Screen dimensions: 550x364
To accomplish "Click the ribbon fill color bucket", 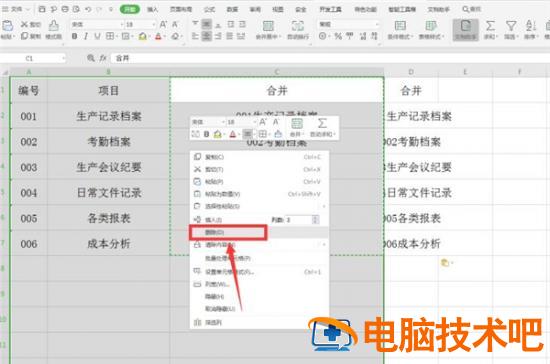I will 142,36.
